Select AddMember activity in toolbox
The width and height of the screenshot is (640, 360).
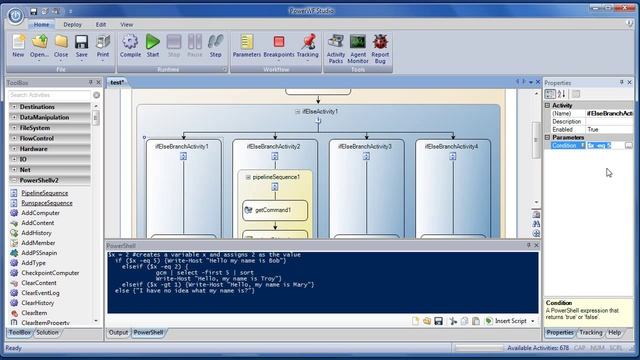[38, 243]
